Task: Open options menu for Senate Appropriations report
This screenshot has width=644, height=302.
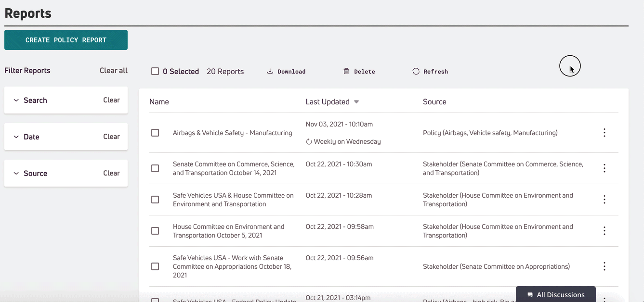Action: [605, 266]
